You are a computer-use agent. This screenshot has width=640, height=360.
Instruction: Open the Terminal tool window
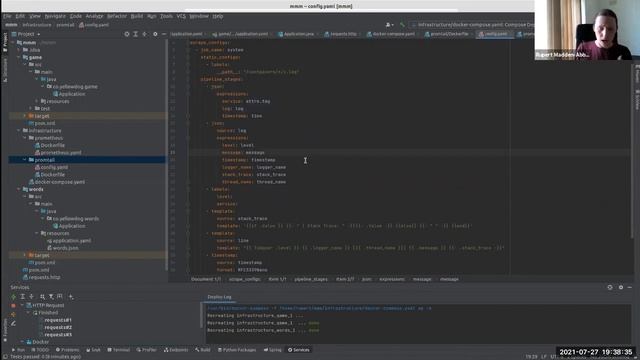pos(118,350)
